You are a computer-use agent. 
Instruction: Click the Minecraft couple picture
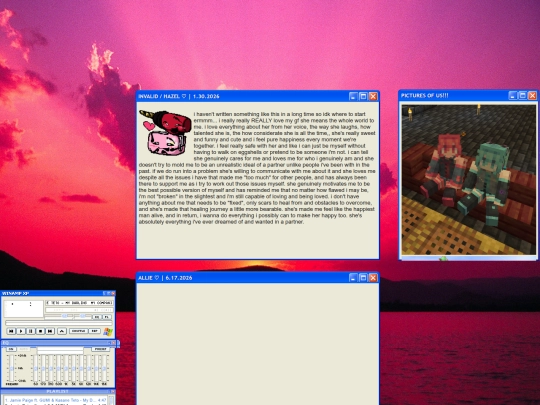point(469,179)
